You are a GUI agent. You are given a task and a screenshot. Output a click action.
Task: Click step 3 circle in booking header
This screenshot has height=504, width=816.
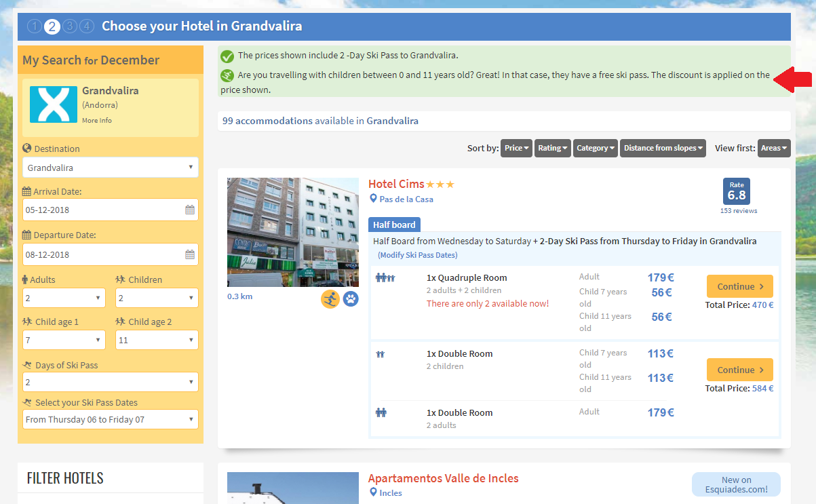tap(69, 26)
